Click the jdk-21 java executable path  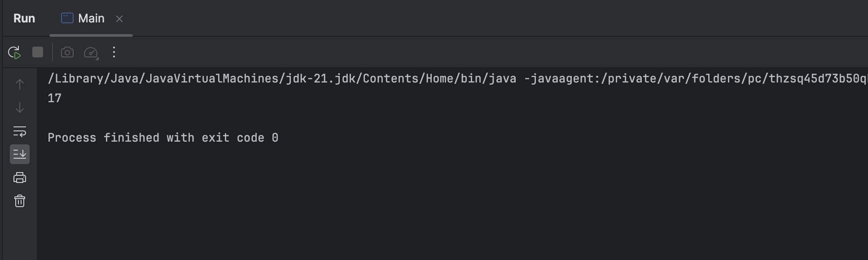tap(282, 79)
